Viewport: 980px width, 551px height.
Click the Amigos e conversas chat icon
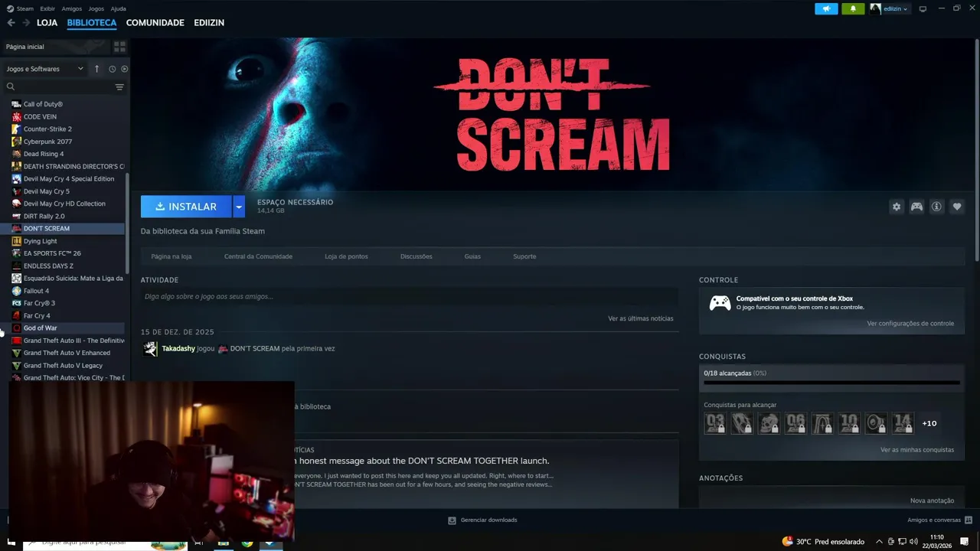[x=969, y=520]
